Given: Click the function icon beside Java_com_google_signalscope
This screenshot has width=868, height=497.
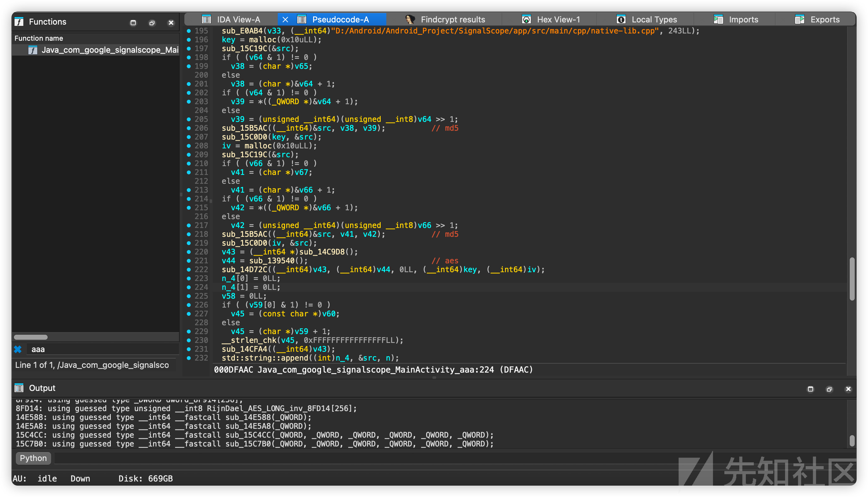Looking at the screenshot, I should coord(33,50).
